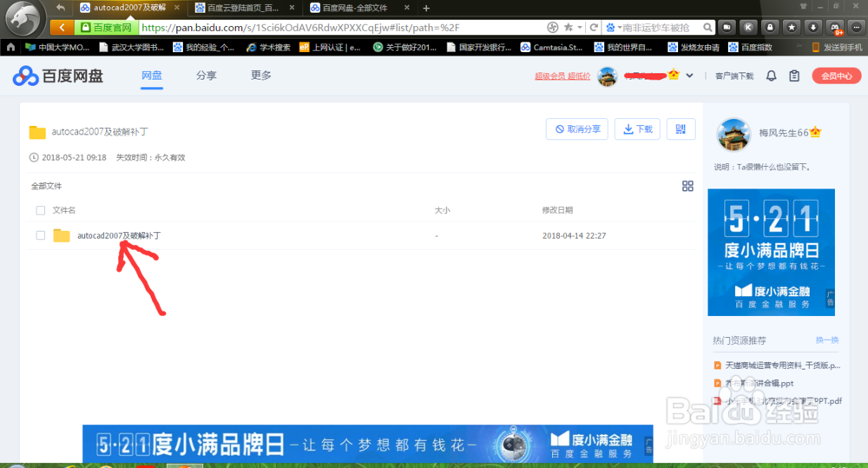Switch to the autocad2007及破解 browser tab

point(129,8)
